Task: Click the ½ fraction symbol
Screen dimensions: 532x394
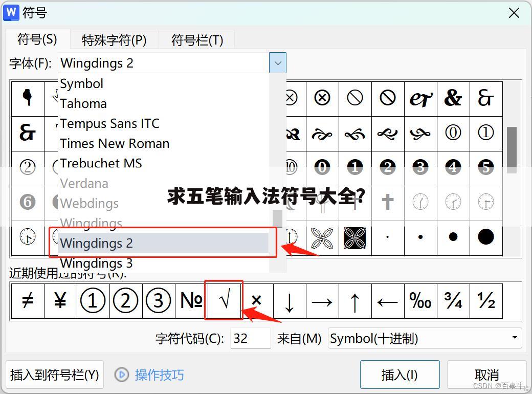Action: (x=486, y=302)
